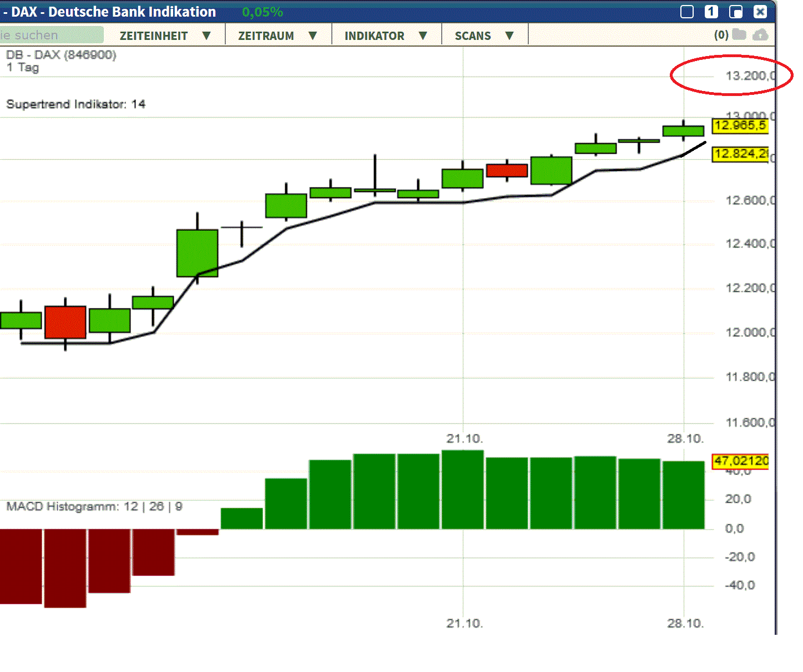Click the empty square icon in title bar

687,12
